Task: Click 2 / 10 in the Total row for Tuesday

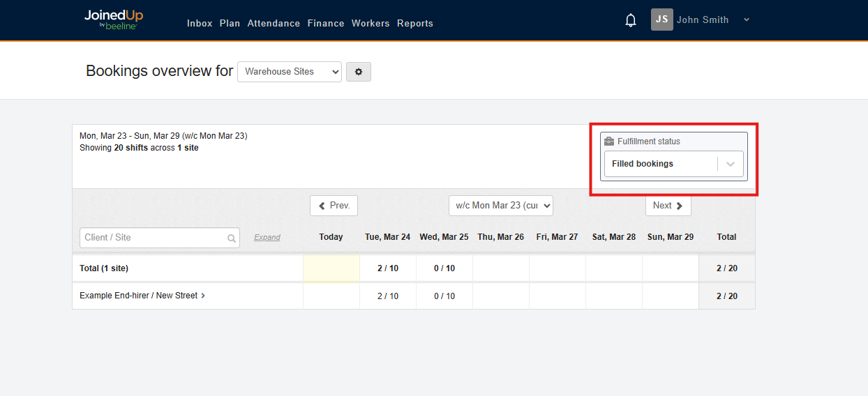Action: pyautogui.click(x=388, y=268)
